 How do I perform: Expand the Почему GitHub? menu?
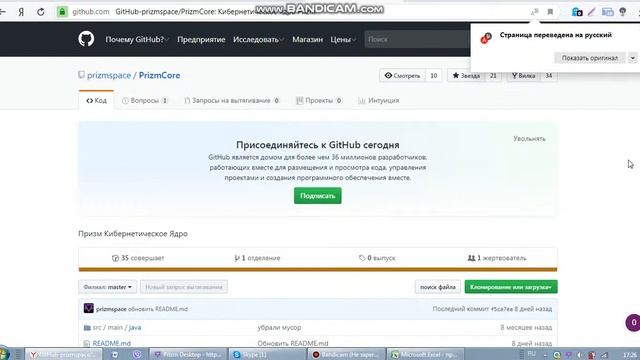[137, 39]
